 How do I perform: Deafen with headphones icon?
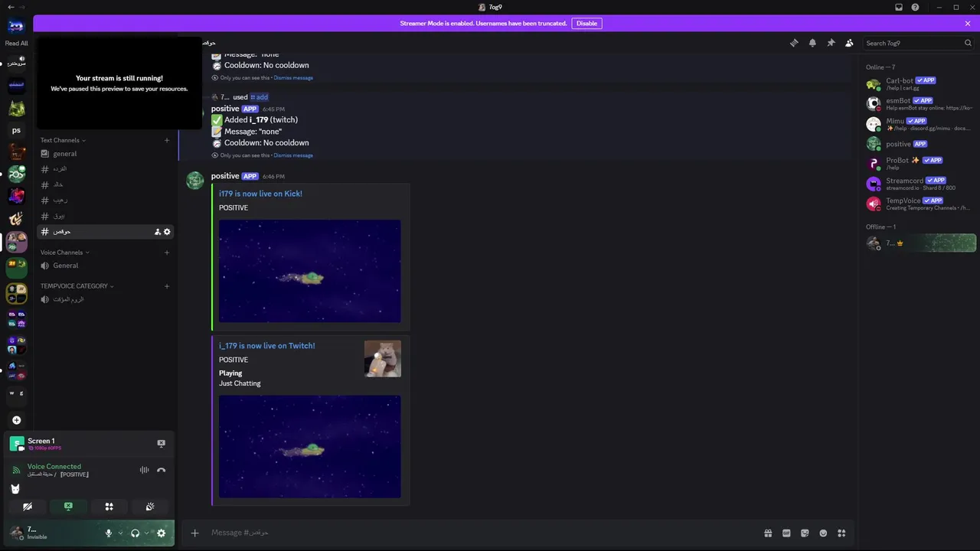[x=135, y=533]
